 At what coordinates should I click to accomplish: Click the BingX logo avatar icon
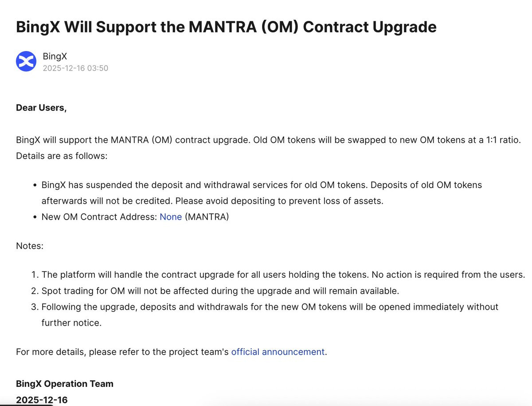(26, 61)
